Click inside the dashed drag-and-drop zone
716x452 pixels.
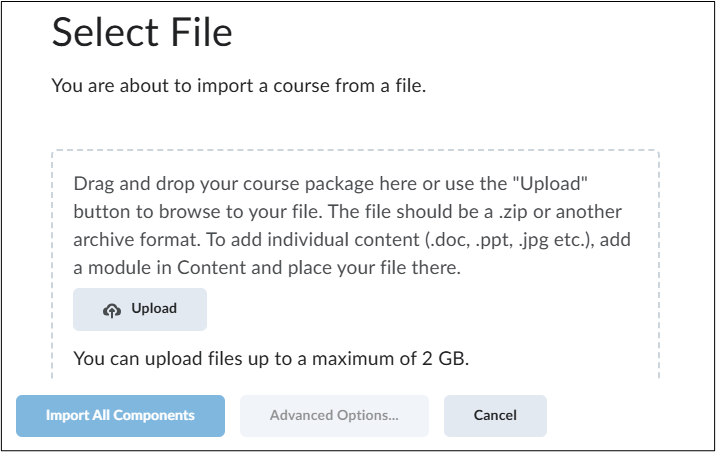355,264
